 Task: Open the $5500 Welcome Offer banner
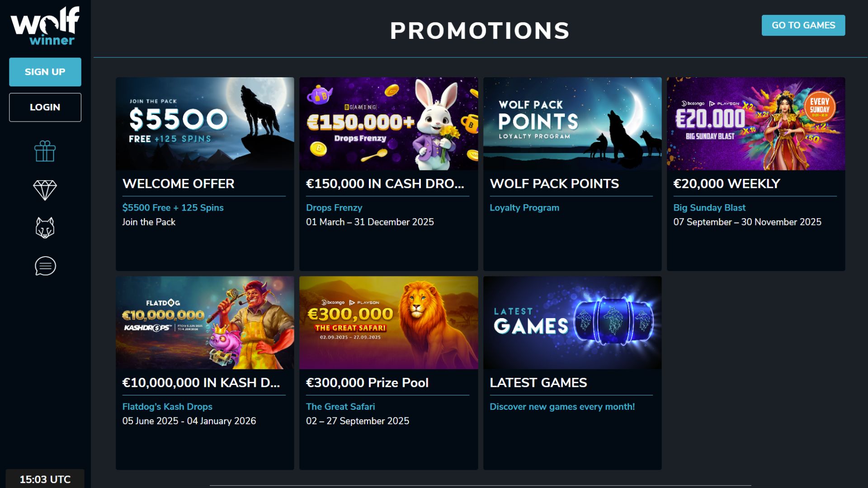205,123
